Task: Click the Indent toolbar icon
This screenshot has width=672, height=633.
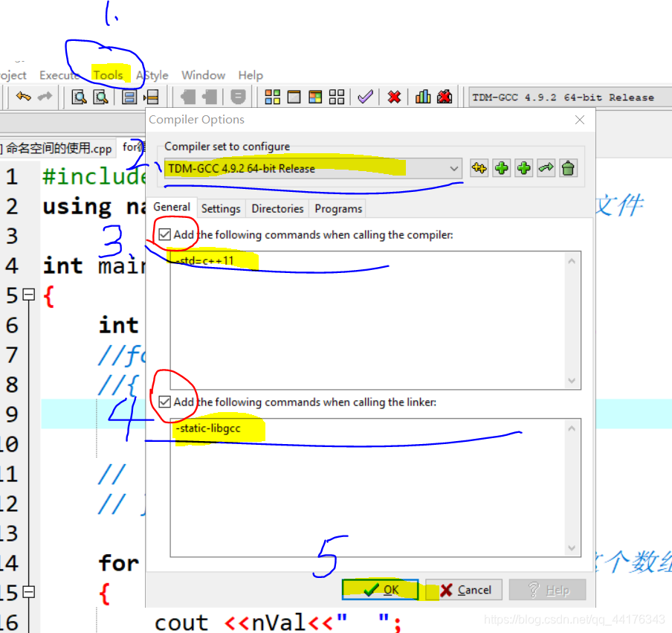Action: [x=188, y=97]
